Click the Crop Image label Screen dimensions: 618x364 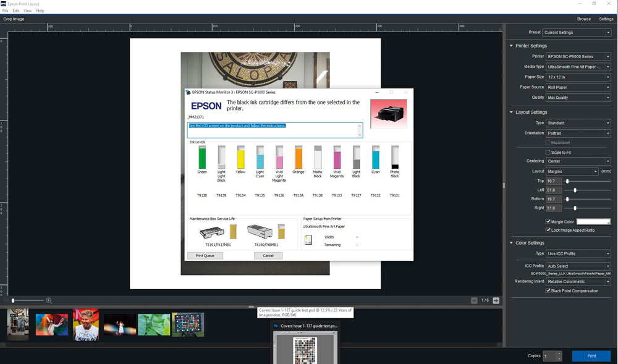(14, 19)
